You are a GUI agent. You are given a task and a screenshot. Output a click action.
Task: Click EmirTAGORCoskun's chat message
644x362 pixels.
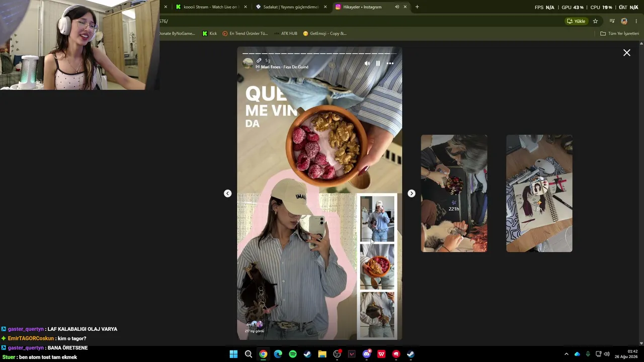pyautogui.click(x=44, y=338)
